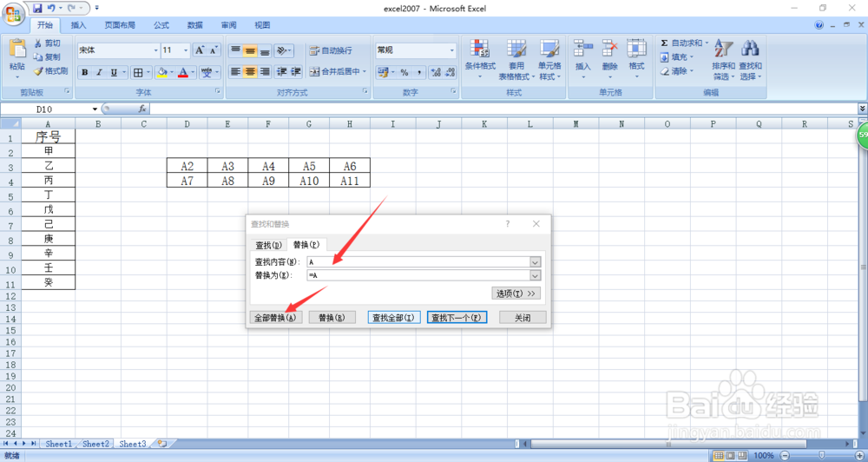Click Find All (查找全部) button
Screen dimensions: 868x462
click(x=393, y=318)
